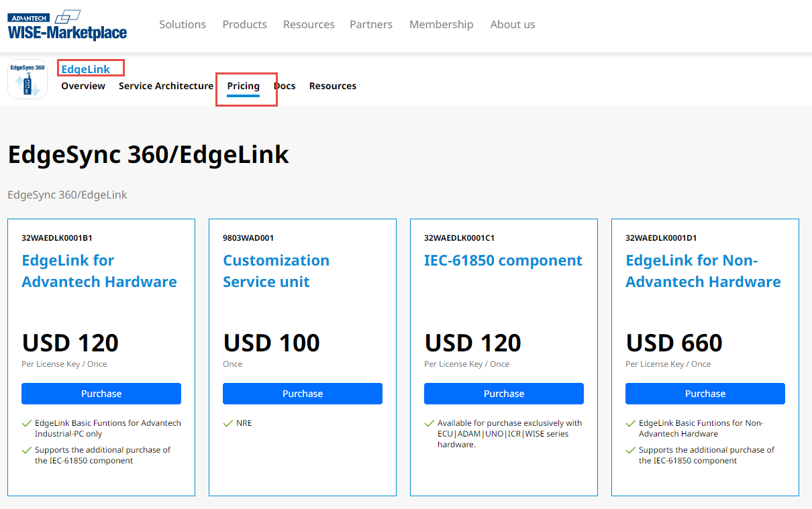Viewport: 812px width, 509px height.
Task: Open the Partners menu
Action: [370, 24]
